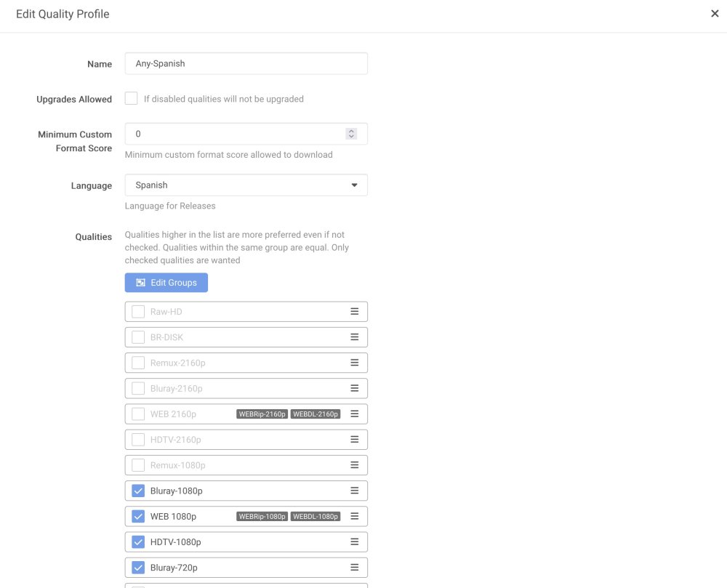Click the Name field containing Any-Spanish

coord(246,63)
